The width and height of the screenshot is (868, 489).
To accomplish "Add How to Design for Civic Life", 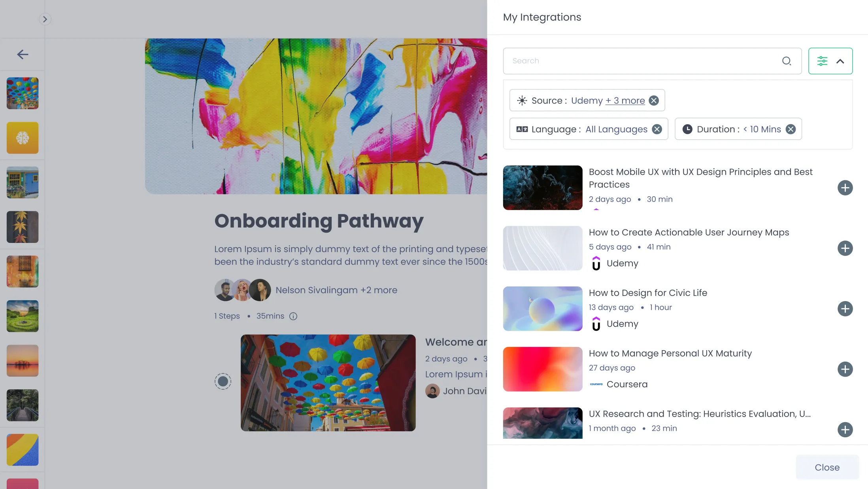I will coord(845,309).
